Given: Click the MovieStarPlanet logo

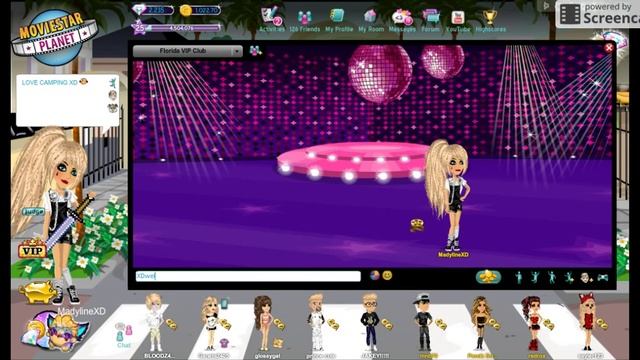Looking at the screenshot, I should 55,38.
